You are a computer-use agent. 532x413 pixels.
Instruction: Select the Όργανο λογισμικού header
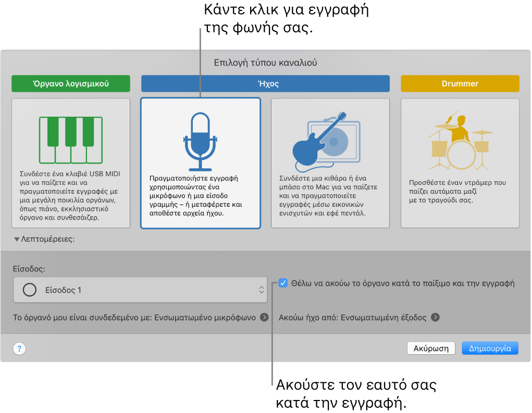coord(71,83)
